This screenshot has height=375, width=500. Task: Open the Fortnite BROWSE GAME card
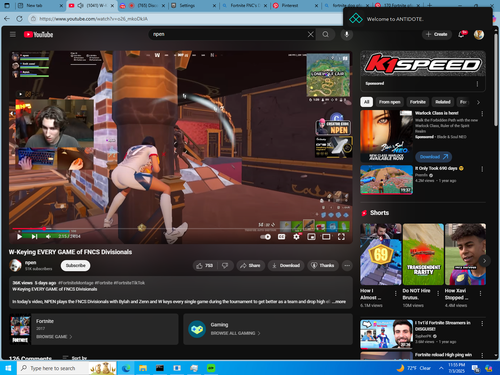(x=94, y=329)
